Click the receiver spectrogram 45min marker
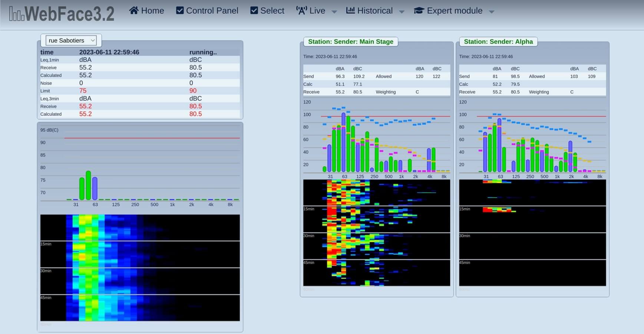 point(46,298)
